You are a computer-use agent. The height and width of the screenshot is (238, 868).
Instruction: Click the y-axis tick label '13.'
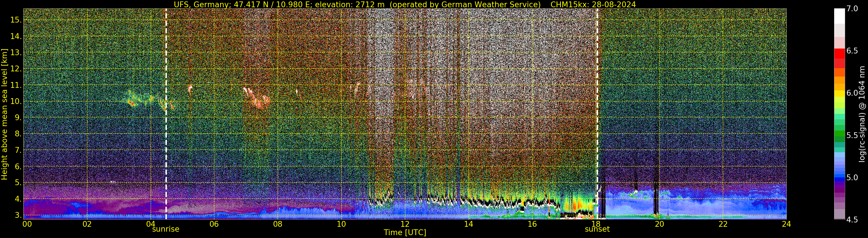[x=16, y=53]
